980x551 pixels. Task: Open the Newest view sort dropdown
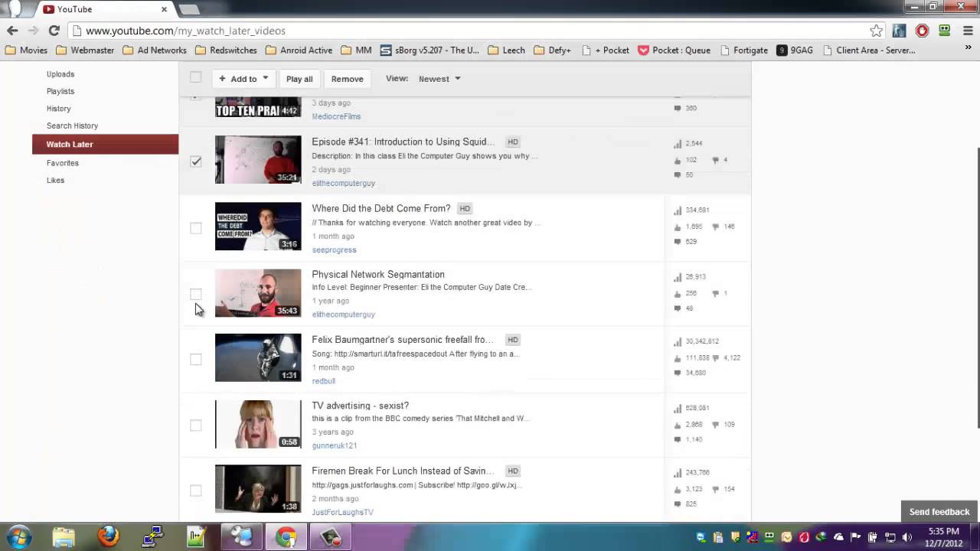[439, 79]
